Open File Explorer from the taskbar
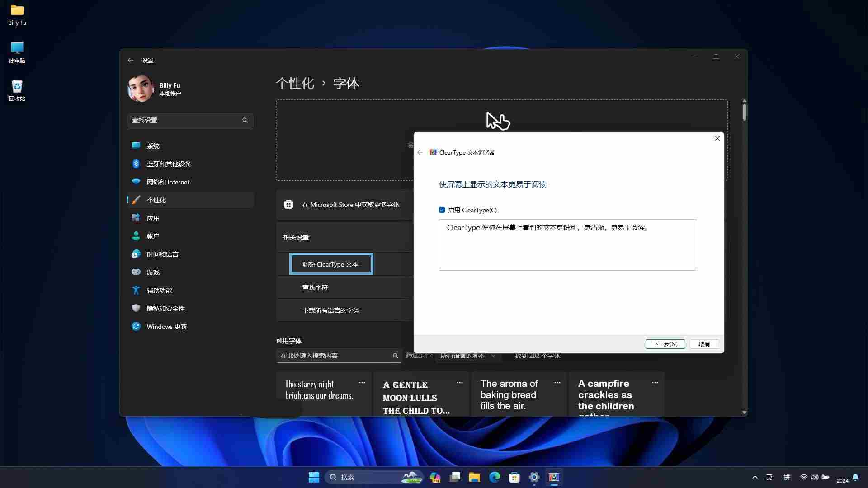This screenshot has width=868, height=488. tap(474, 477)
